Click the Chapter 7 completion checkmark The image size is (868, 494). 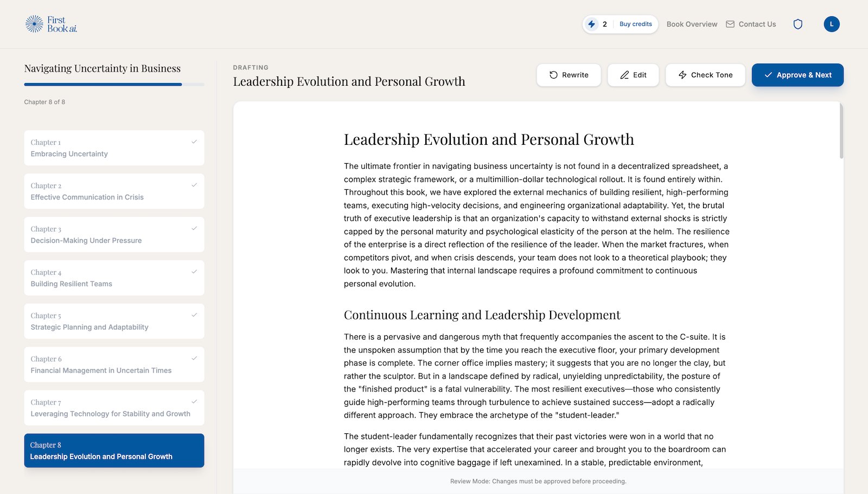[194, 402]
